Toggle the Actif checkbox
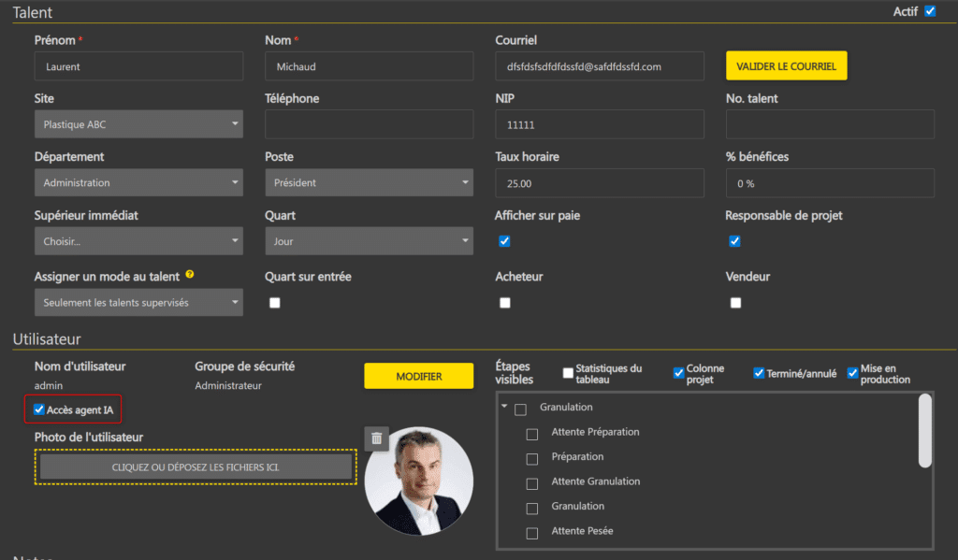The image size is (958, 560). 929,11
